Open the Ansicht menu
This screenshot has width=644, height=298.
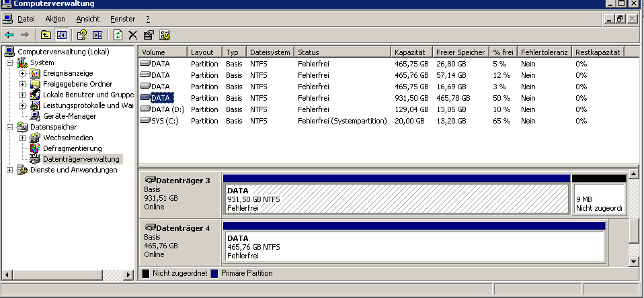(88, 19)
